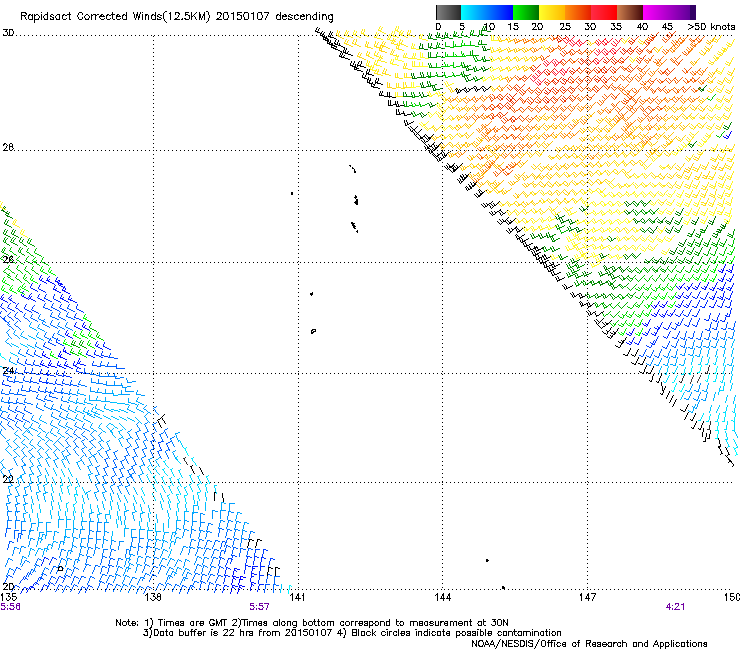Click the orange 25-30 knots legend swatch
740x650 pixels.
[x=578, y=12]
